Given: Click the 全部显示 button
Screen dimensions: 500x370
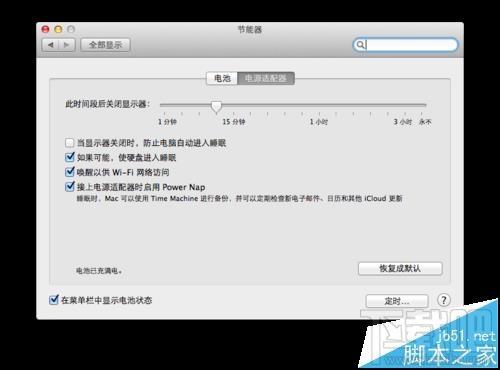Looking at the screenshot, I should (105, 45).
